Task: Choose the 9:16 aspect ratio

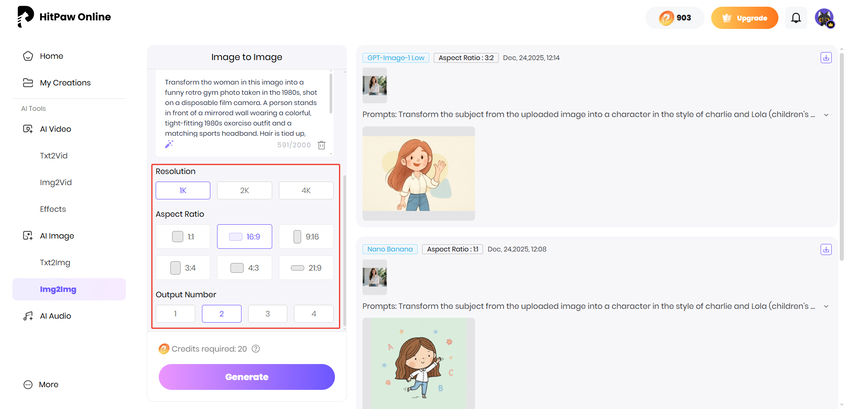Action: [305, 237]
